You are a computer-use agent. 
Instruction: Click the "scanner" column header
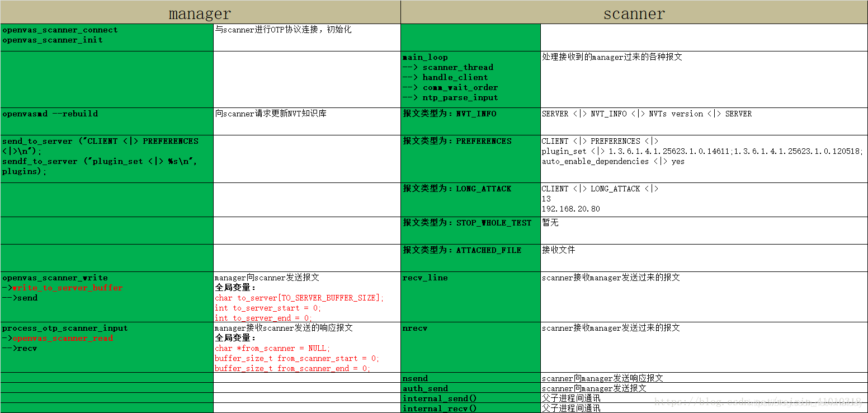click(x=634, y=12)
